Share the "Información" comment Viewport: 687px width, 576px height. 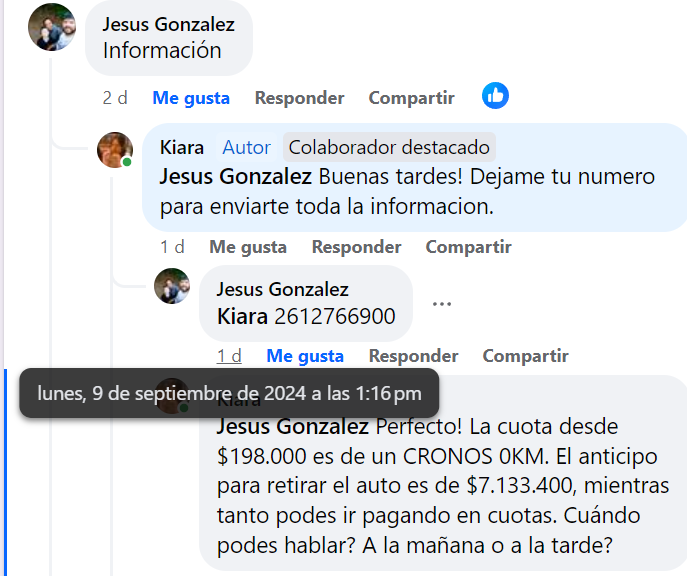click(411, 98)
